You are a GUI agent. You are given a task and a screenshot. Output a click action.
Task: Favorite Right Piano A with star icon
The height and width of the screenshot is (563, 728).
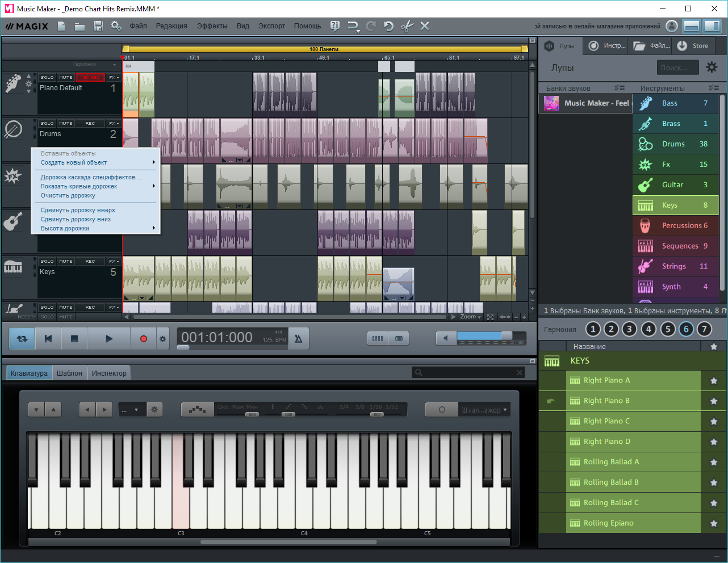(x=714, y=381)
